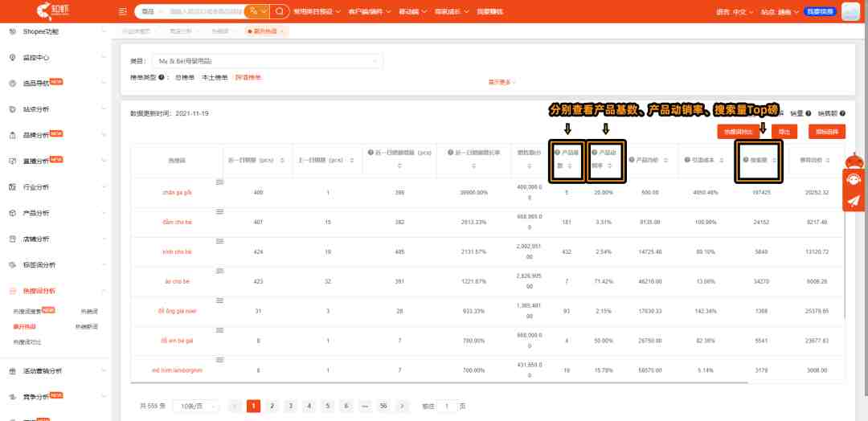The width and height of the screenshot is (868, 421).
Task: Open the 10条/页 page size dropdown
Action: 196,406
